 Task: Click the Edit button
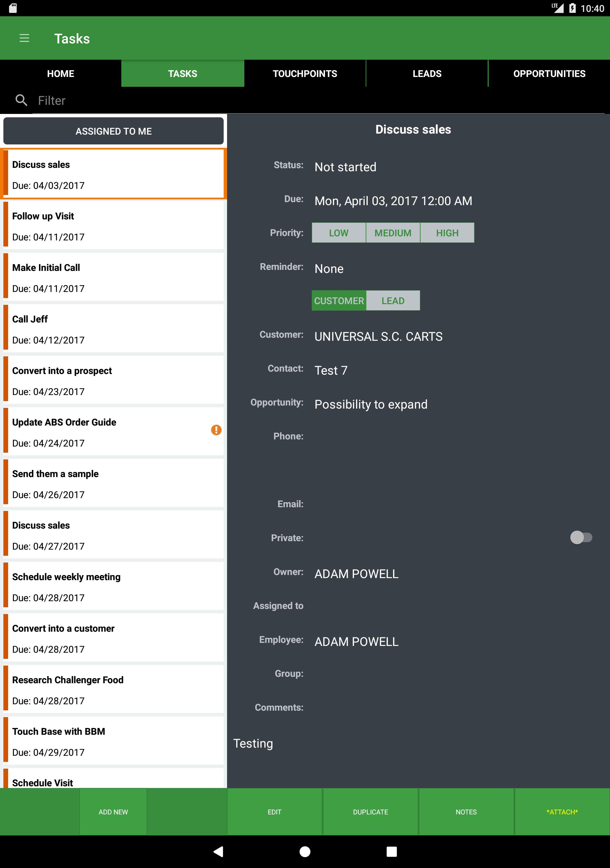pyautogui.click(x=274, y=812)
